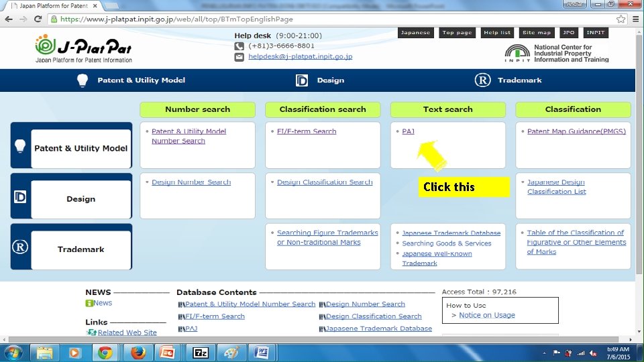Click R icon on Trademark side card
This screenshot has width=644, height=362.
[x=20, y=247]
